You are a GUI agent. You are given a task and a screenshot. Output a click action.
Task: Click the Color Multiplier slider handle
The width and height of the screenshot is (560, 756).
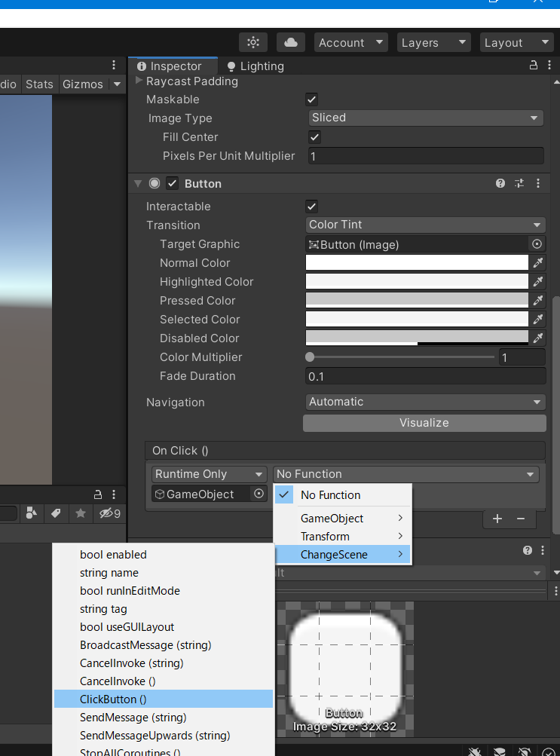(x=310, y=357)
